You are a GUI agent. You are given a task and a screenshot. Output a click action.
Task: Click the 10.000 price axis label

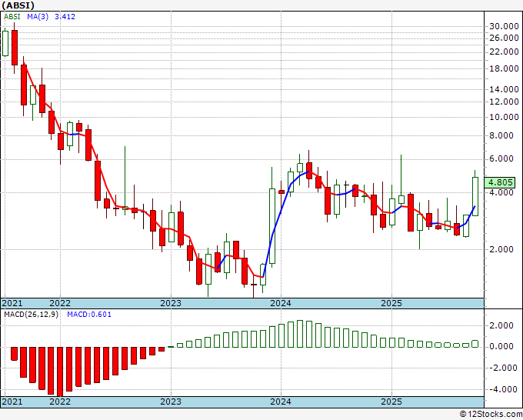coord(504,117)
